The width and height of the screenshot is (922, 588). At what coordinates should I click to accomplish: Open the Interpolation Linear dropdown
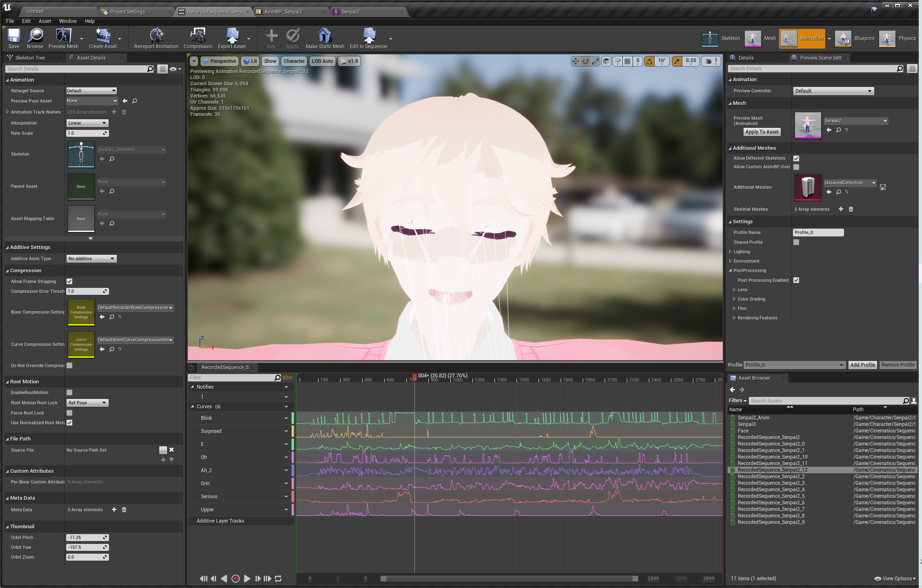(87, 123)
